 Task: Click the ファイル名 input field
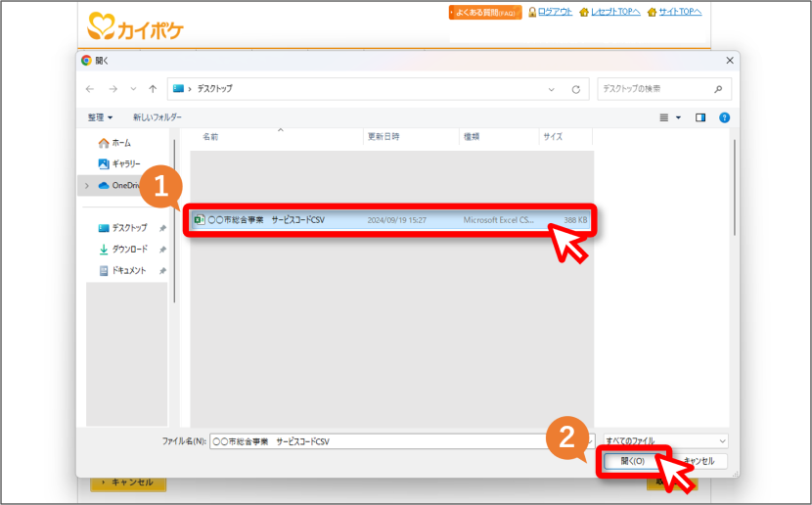click(402, 441)
